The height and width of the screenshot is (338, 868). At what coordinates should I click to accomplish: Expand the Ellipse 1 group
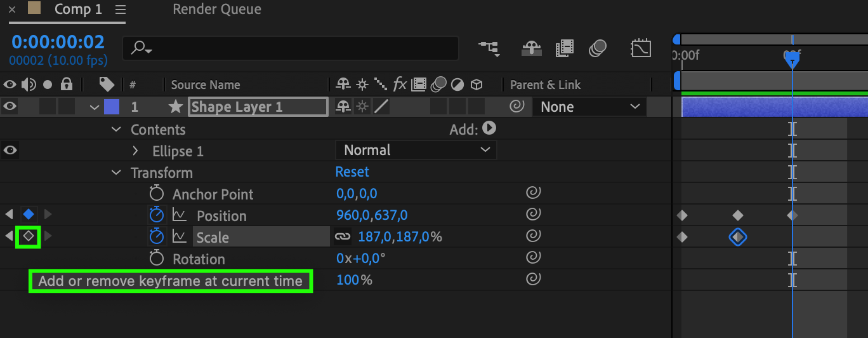pyautogui.click(x=135, y=151)
